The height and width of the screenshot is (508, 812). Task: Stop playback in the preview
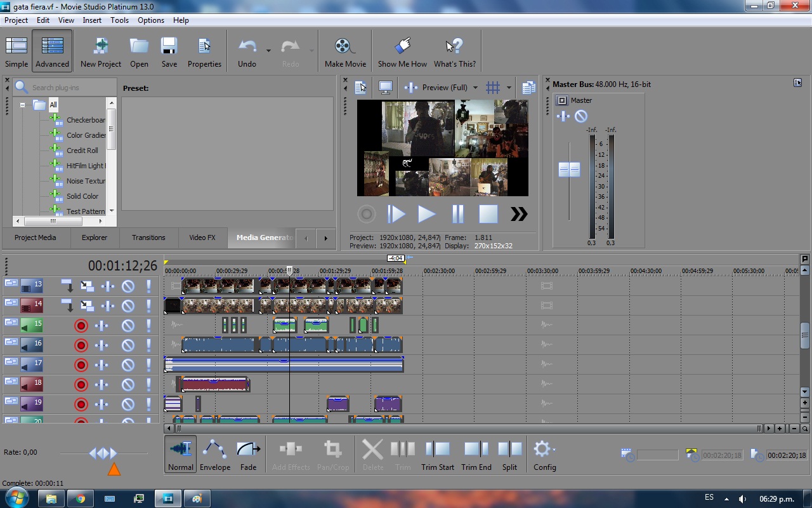(488, 214)
